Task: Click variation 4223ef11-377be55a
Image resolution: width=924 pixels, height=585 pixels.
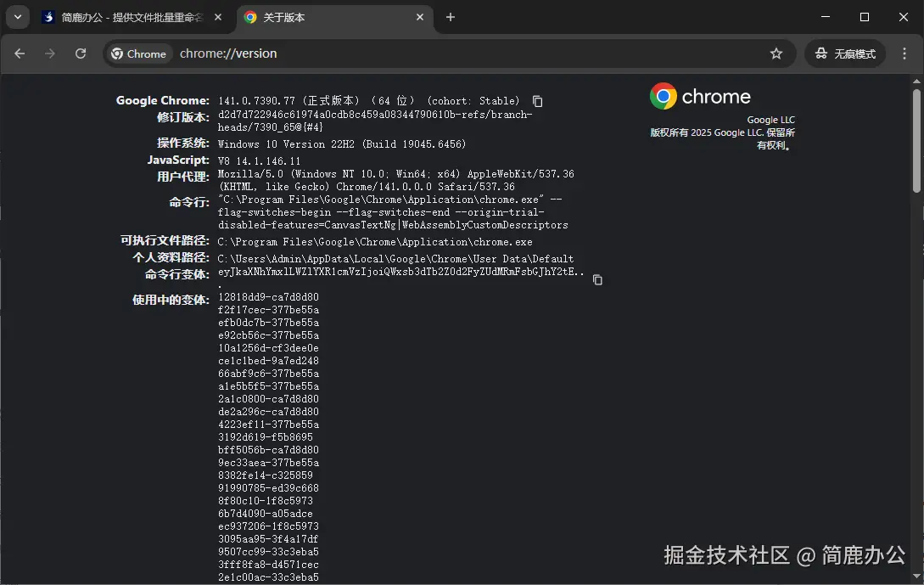Action: coord(268,425)
